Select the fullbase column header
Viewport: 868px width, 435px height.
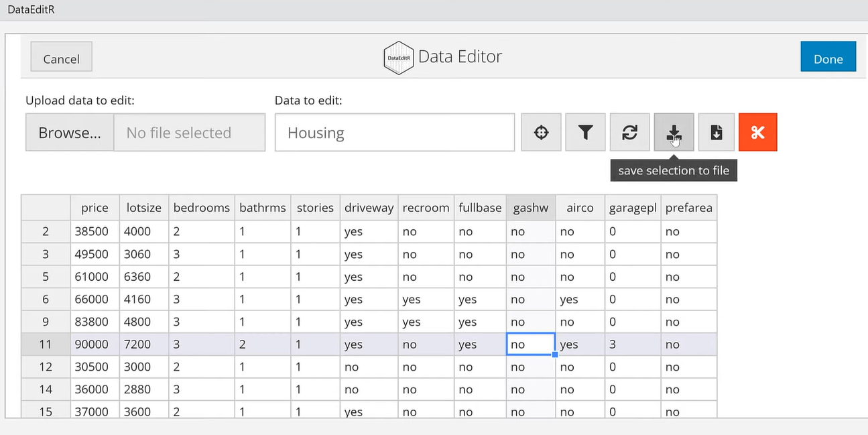[481, 208]
